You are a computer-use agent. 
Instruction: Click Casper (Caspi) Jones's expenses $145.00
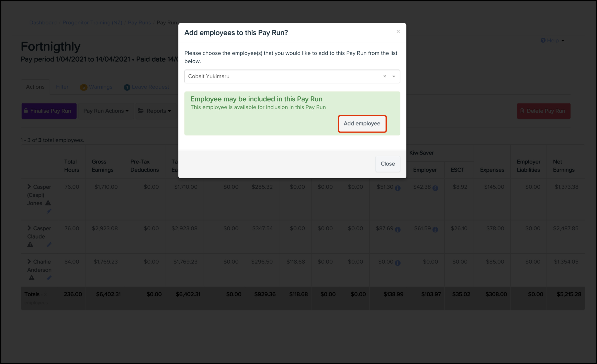coord(494,187)
